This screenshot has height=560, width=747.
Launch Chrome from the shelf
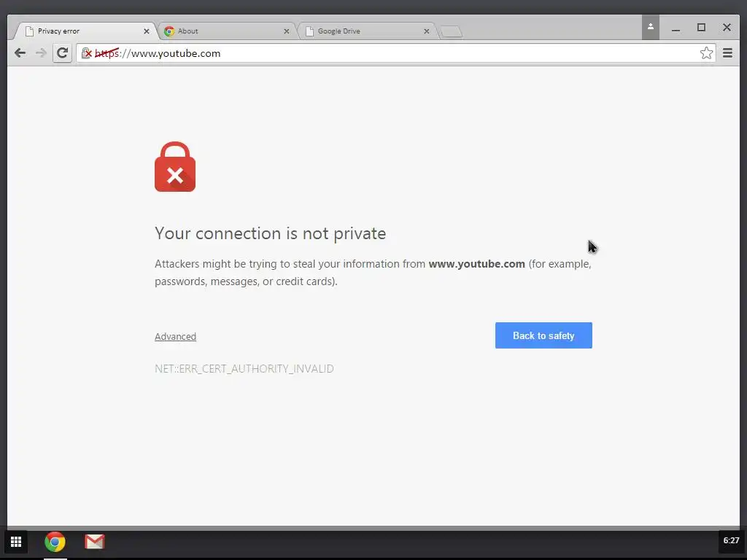[x=55, y=542]
